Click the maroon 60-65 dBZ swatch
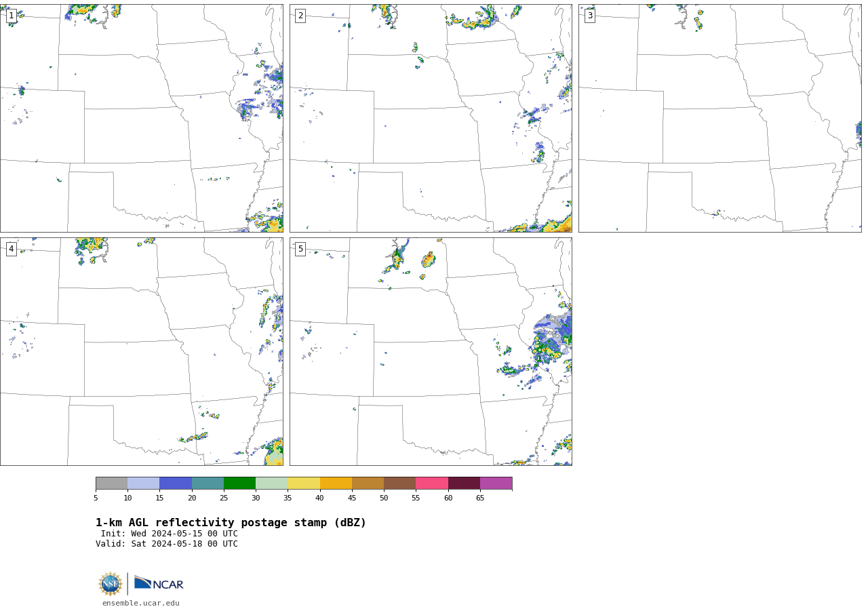 point(464,484)
